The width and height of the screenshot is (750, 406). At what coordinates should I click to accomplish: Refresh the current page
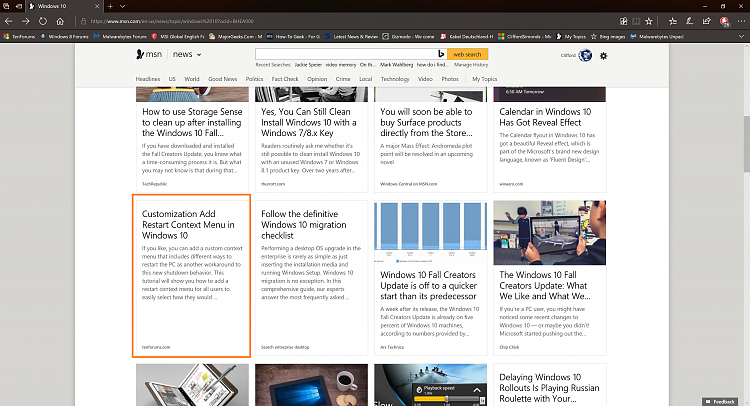(x=43, y=21)
